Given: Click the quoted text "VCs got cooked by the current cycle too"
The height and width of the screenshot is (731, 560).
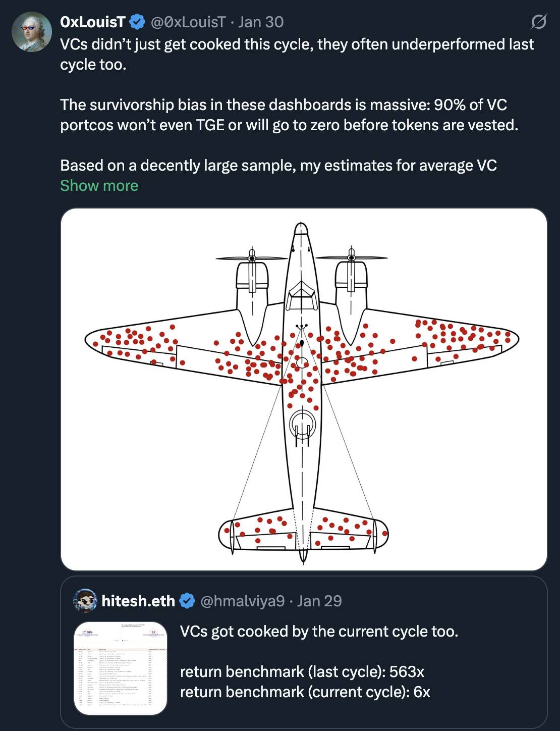Looking at the screenshot, I should pyautogui.click(x=319, y=632).
